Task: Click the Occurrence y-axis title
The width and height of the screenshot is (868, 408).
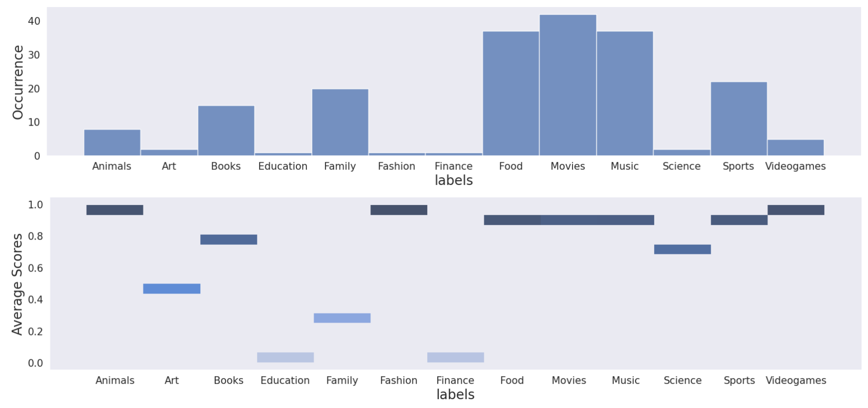Action: pos(17,82)
